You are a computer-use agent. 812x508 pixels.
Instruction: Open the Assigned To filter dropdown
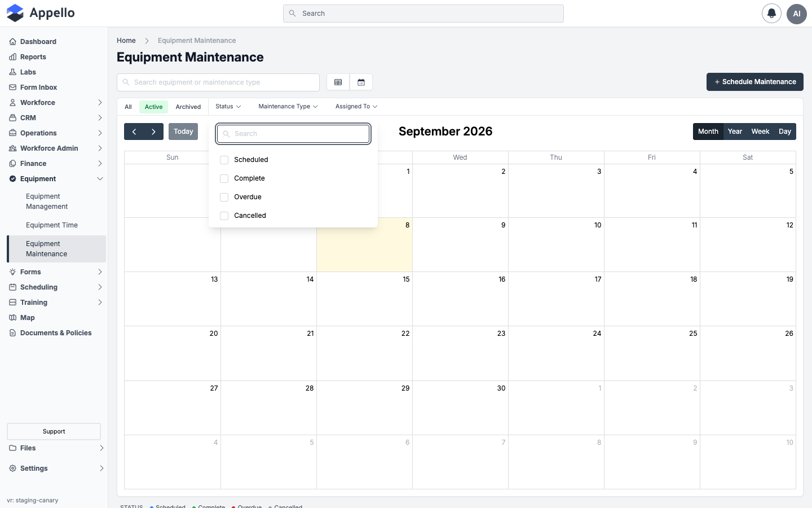[356, 107]
